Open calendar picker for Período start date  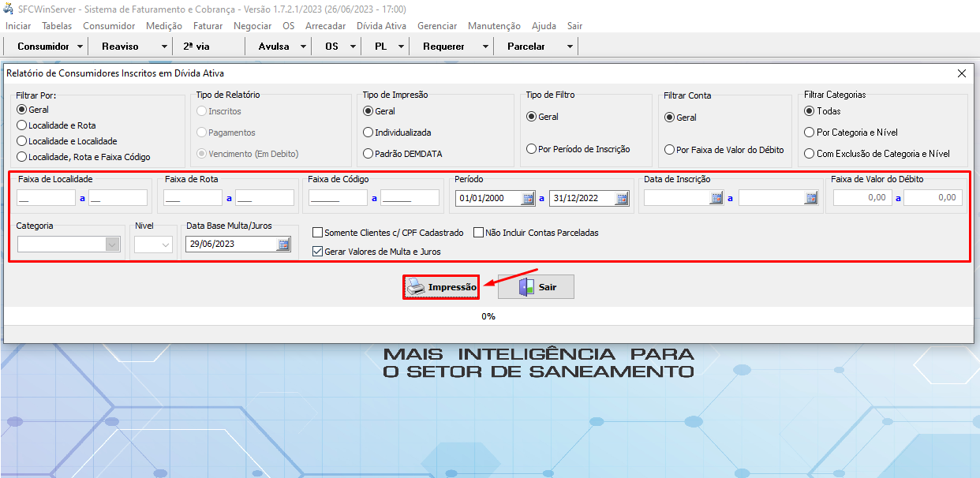pyautogui.click(x=528, y=199)
